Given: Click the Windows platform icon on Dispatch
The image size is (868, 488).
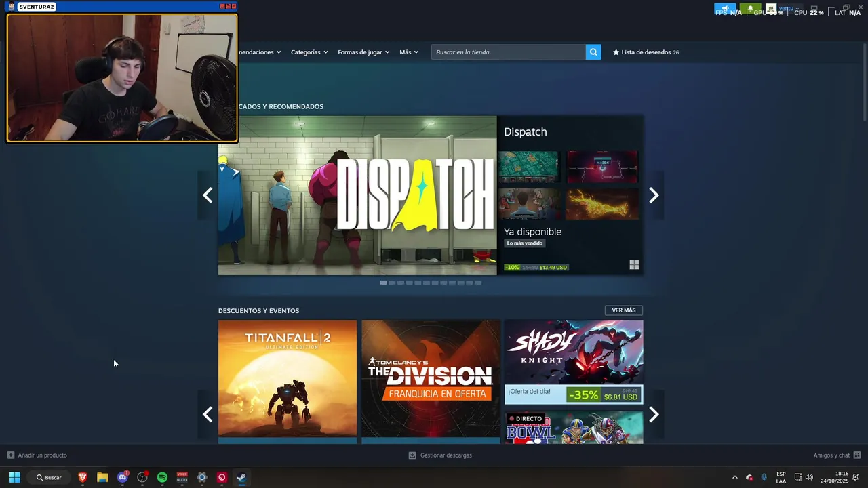Looking at the screenshot, I should [x=634, y=265].
